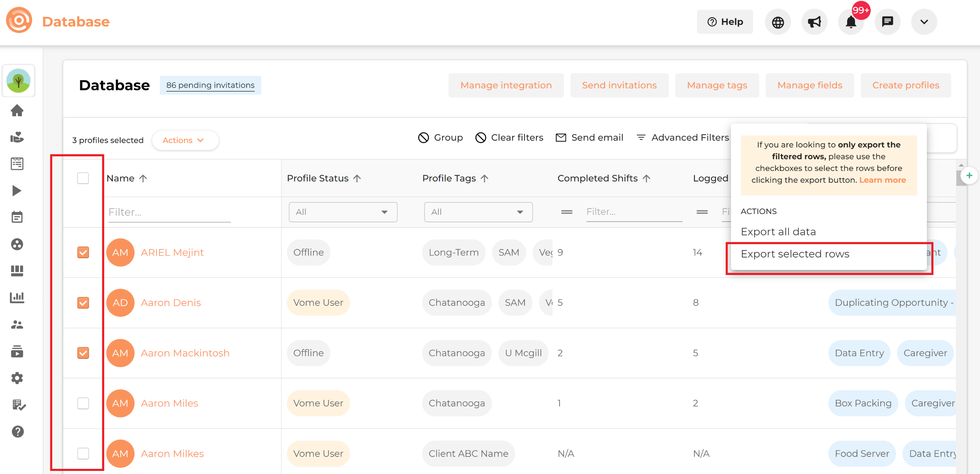Click the Name filter input field
This screenshot has width=980, height=474.
point(169,212)
